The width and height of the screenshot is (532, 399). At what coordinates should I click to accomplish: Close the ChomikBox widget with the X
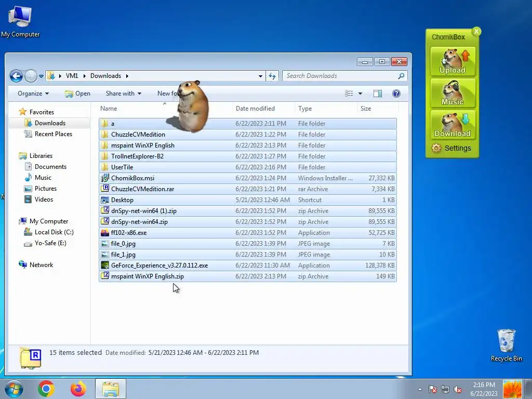click(x=476, y=32)
